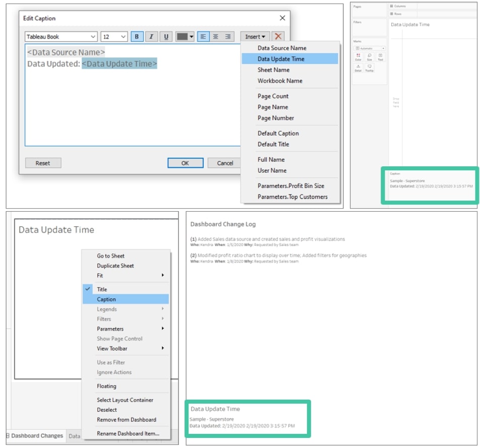Align caption text left

pyautogui.click(x=203, y=37)
